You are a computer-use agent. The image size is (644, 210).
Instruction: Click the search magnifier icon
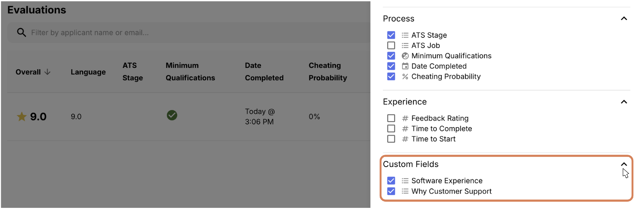pos(21,32)
